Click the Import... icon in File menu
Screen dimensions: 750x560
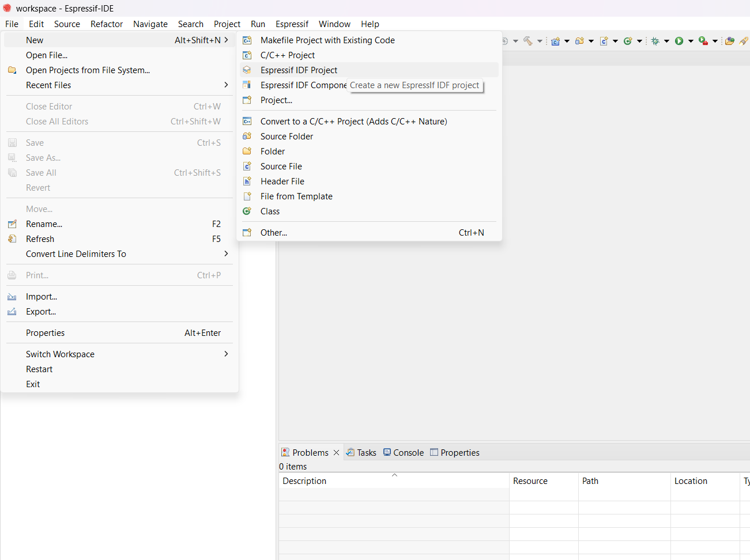(x=12, y=297)
